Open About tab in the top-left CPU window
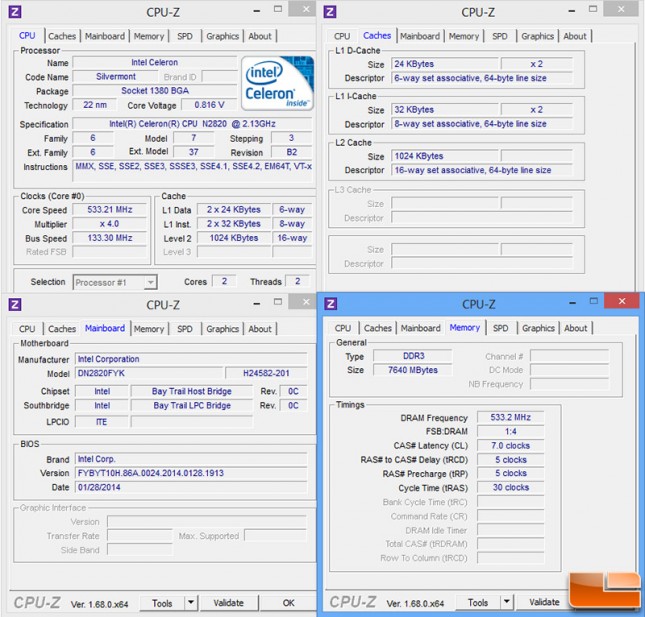This screenshot has height=617, width=645. pos(260,36)
